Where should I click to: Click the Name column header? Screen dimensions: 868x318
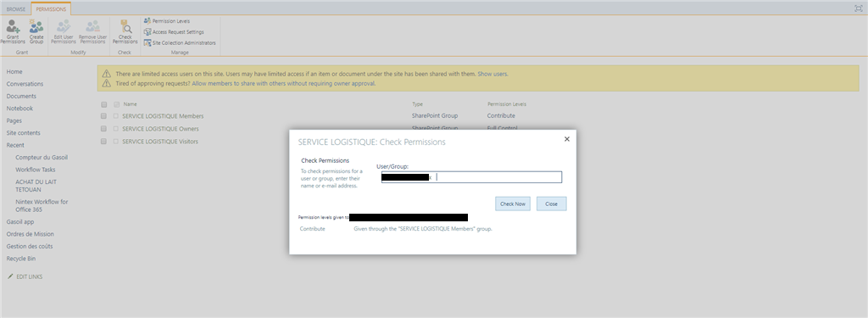pos(130,104)
